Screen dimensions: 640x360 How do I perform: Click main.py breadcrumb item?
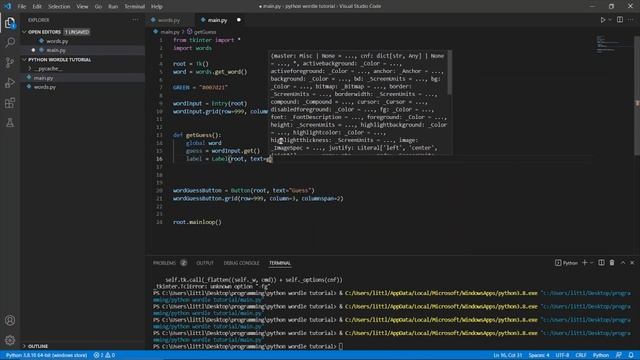(x=167, y=32)
